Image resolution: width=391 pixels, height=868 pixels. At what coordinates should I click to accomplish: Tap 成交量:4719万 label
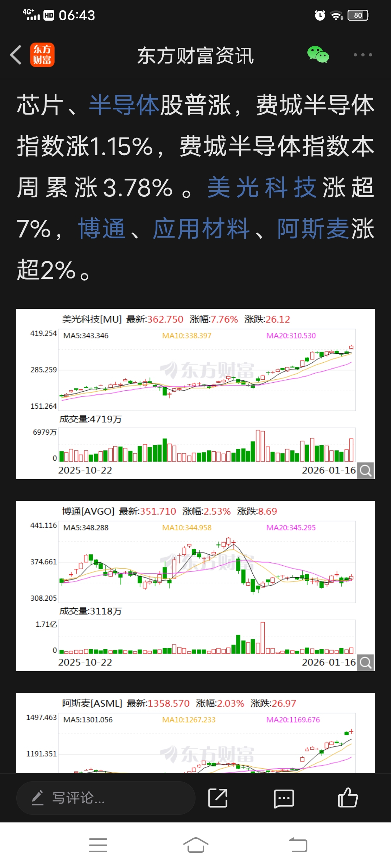(x=91, y=419)
